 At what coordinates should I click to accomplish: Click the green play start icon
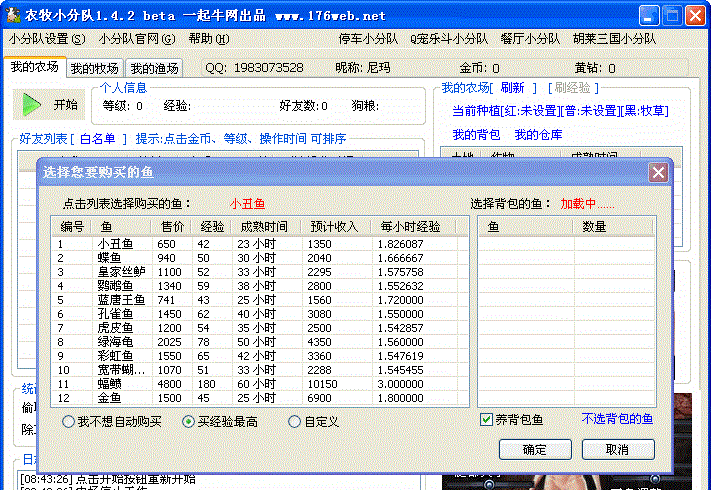pos(31,104)
